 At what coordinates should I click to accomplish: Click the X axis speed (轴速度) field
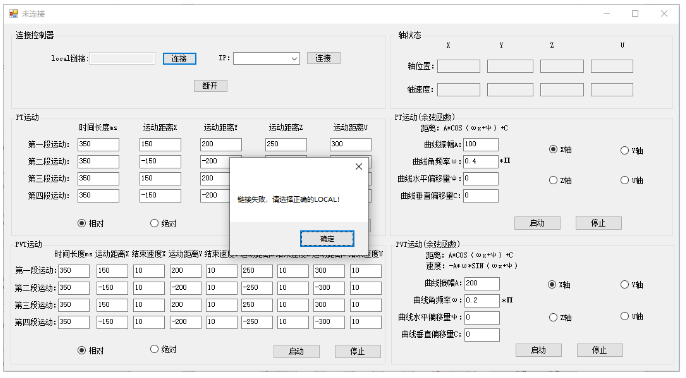pos(458,90)
